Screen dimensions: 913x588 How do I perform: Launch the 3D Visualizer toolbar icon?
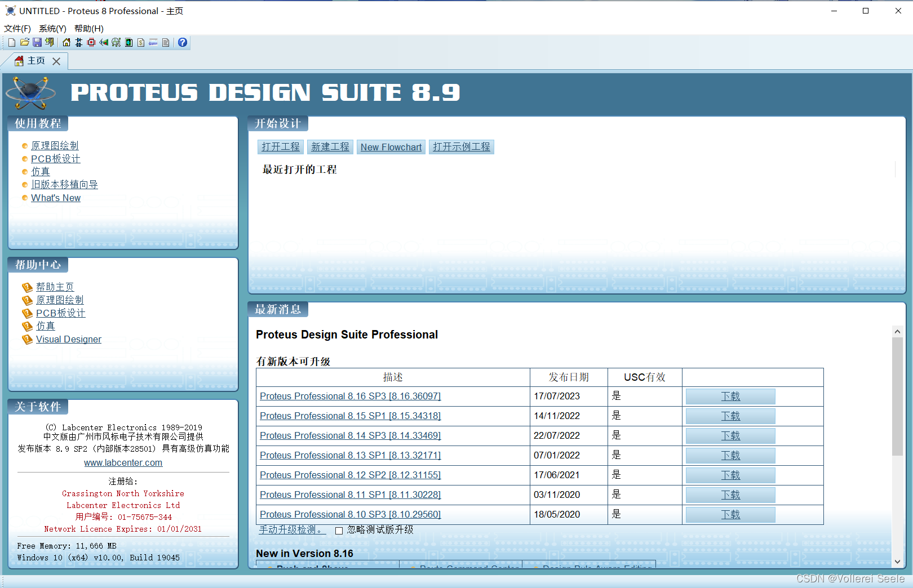pos(104,42)
